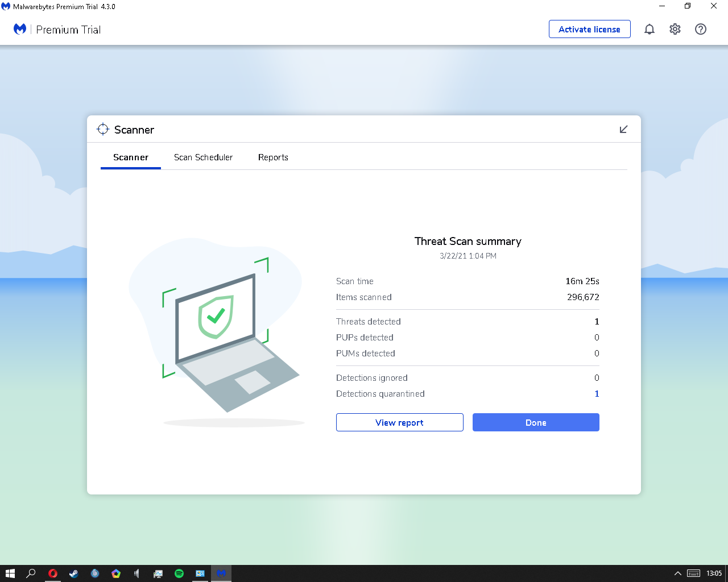Click the 'Scan time' label
Screen dimensions: 728x582
click(355, 281)
